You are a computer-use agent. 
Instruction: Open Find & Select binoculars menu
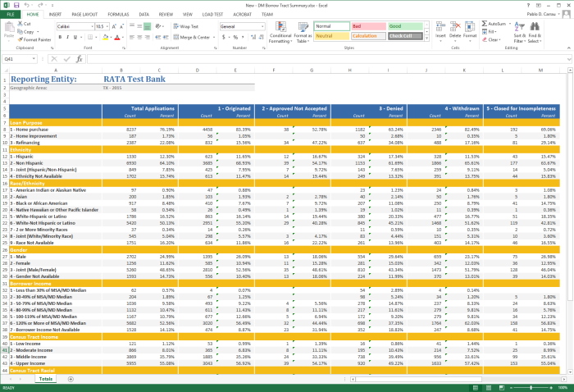tap(535, 32)
